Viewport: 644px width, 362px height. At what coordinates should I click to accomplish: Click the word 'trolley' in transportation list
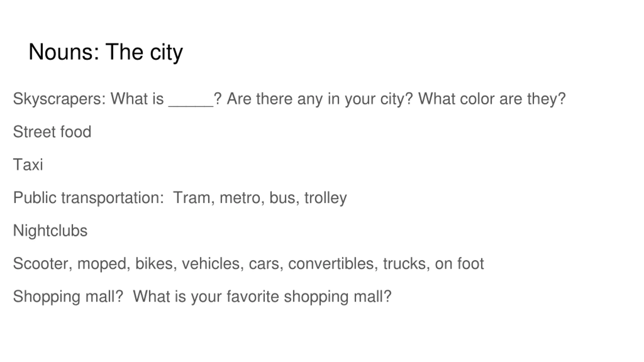(x=326, y=198)
